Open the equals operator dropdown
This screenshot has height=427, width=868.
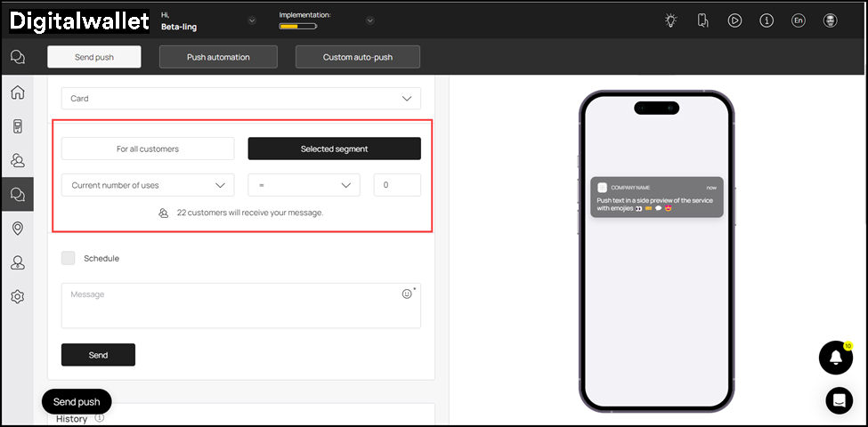click(304, 185)
